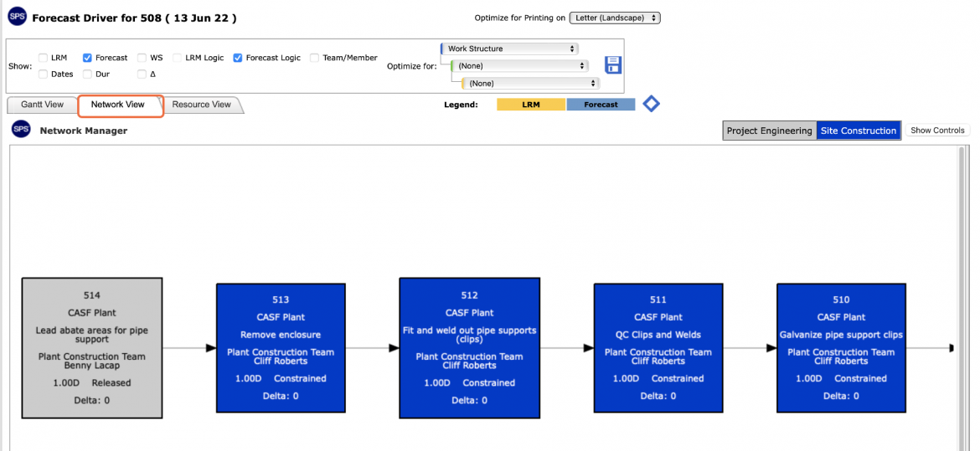Open the Work Structure optimize dropdown
Image resolution: width=980 pixels, height=451 pixels.
[510, 48]
